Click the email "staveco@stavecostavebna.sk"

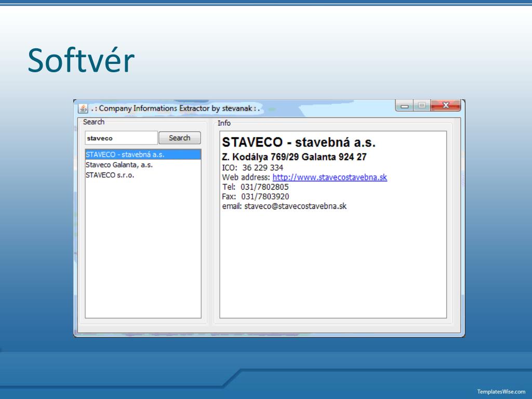[296, 206]
